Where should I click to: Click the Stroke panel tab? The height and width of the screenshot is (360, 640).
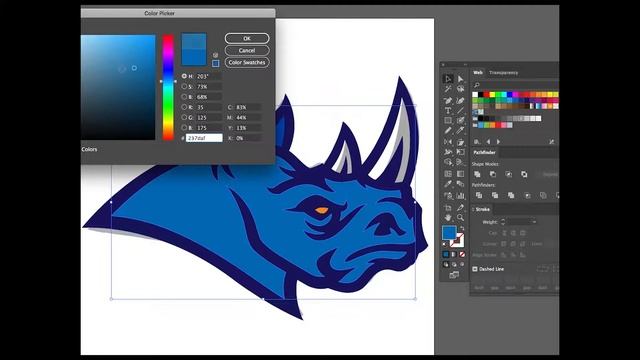click(482, 209)
